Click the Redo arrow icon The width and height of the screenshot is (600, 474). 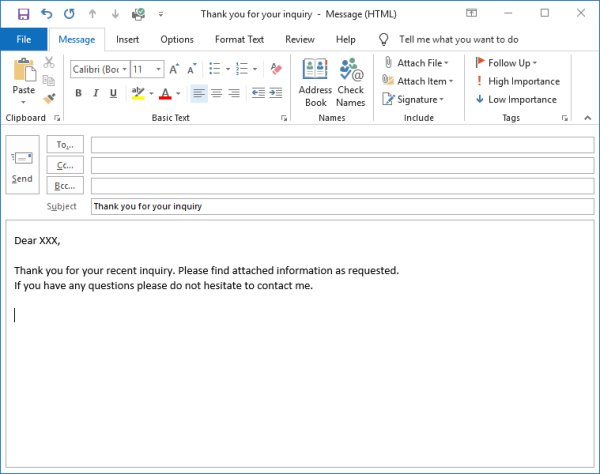tap(69, 14)
